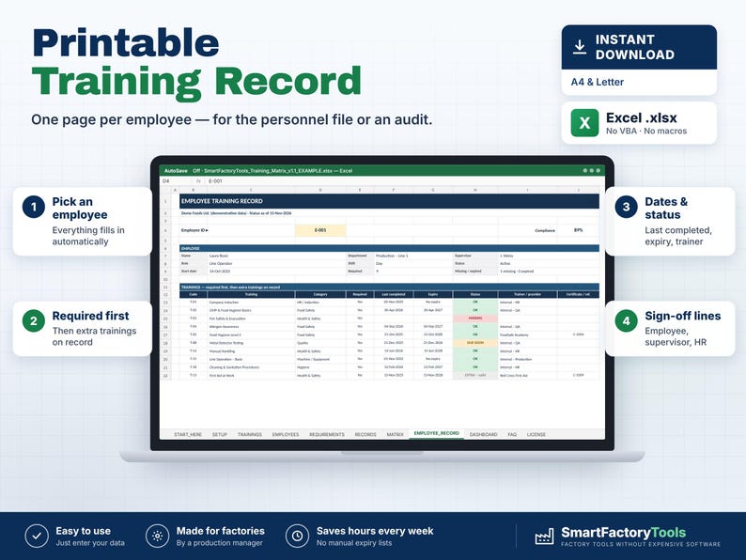Click the Excel .xlsx format badge

coord(639,123)
